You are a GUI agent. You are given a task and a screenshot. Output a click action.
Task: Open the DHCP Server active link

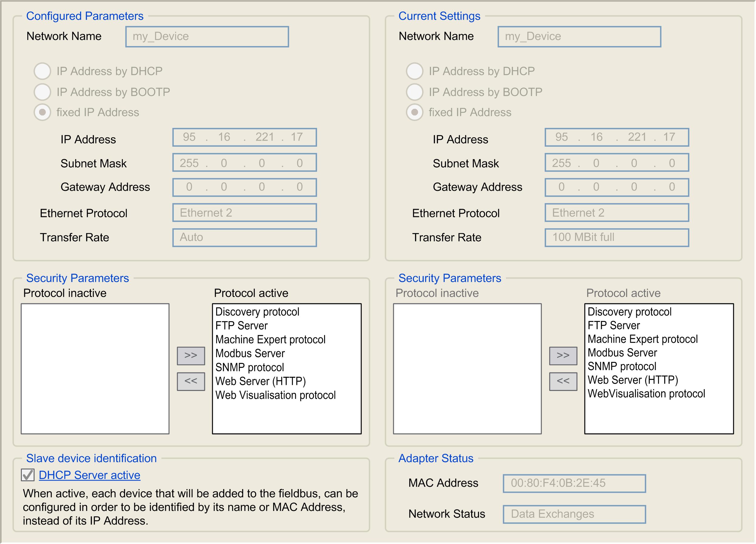tap(90, 475)
